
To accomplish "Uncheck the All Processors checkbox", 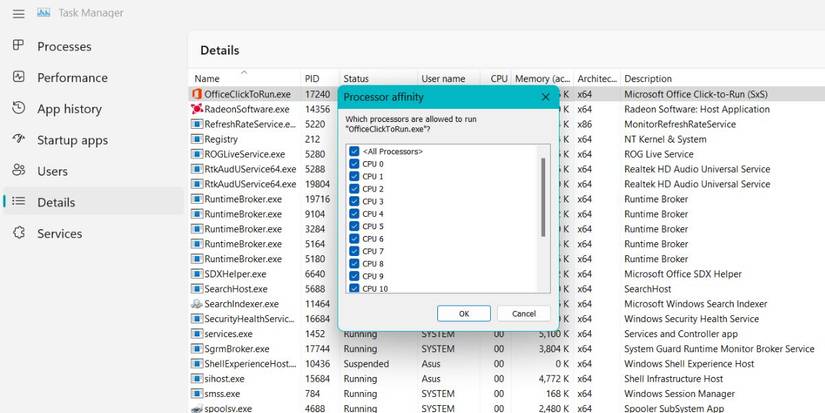I will (354, 152).
